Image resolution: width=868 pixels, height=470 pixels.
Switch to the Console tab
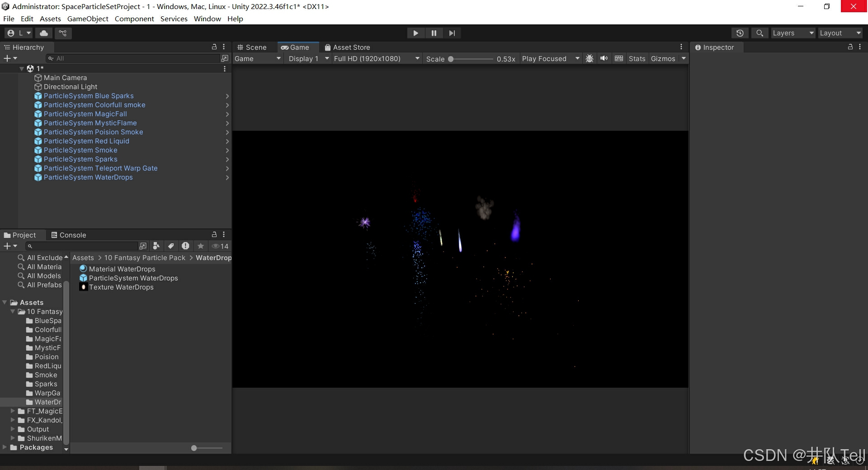tap(68, 235)
